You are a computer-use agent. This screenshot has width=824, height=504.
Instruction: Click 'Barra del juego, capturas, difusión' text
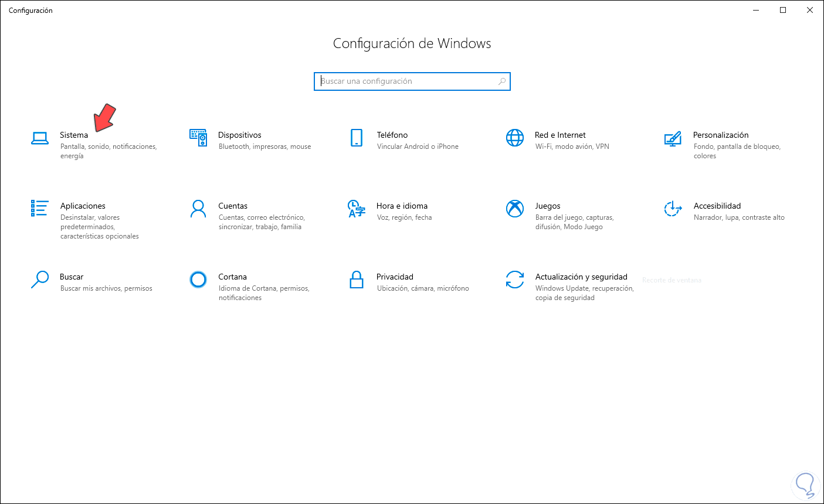tap(574, 222)
